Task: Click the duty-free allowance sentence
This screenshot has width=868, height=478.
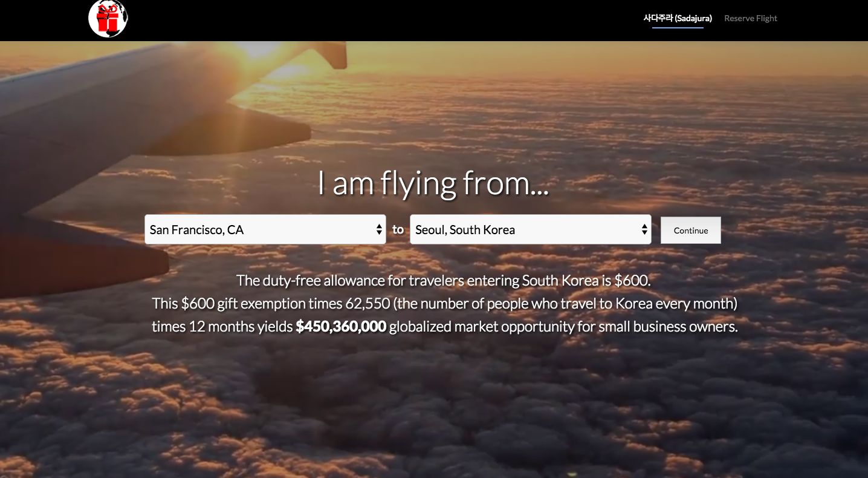Action: point(443,280)
